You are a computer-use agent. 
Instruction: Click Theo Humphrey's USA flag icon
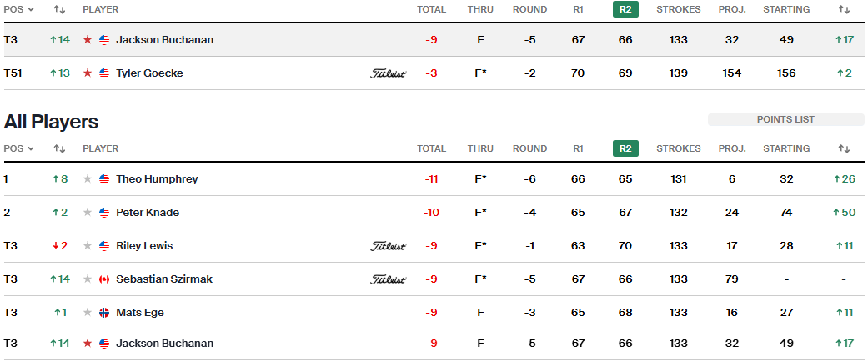tap(104, 179)
